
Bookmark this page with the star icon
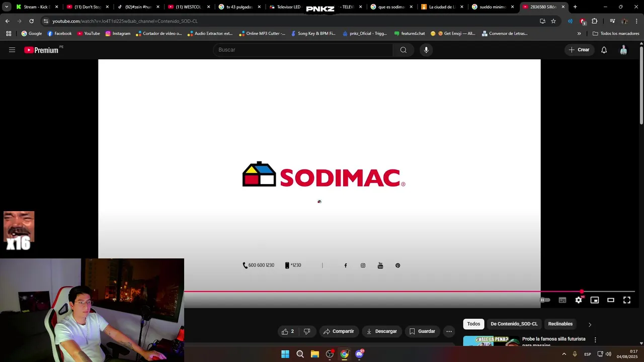click(x=553, y=21)
